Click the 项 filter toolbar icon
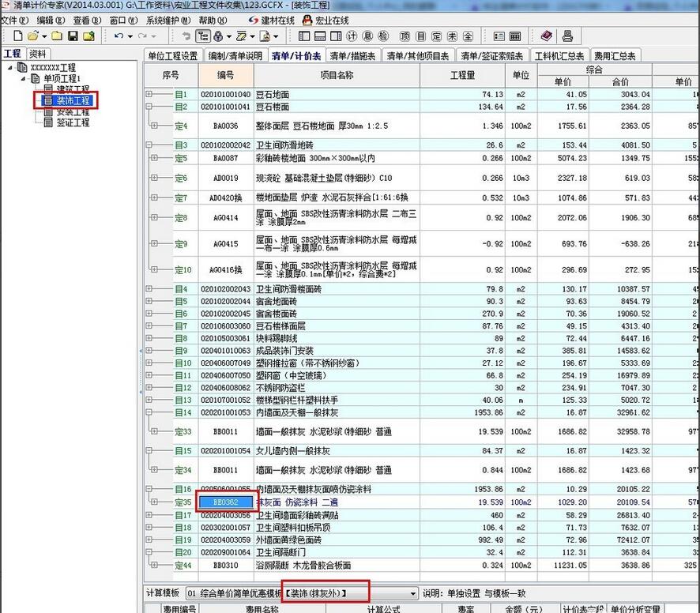This screenshot has width=700, height=613. pyautogui.click(x=405, y=36)
